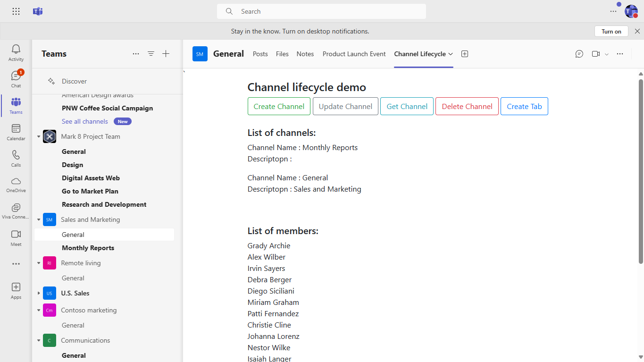The image size is (644, 362).
Task: Add a tab with the plus icon
Action: coord(464,54)
